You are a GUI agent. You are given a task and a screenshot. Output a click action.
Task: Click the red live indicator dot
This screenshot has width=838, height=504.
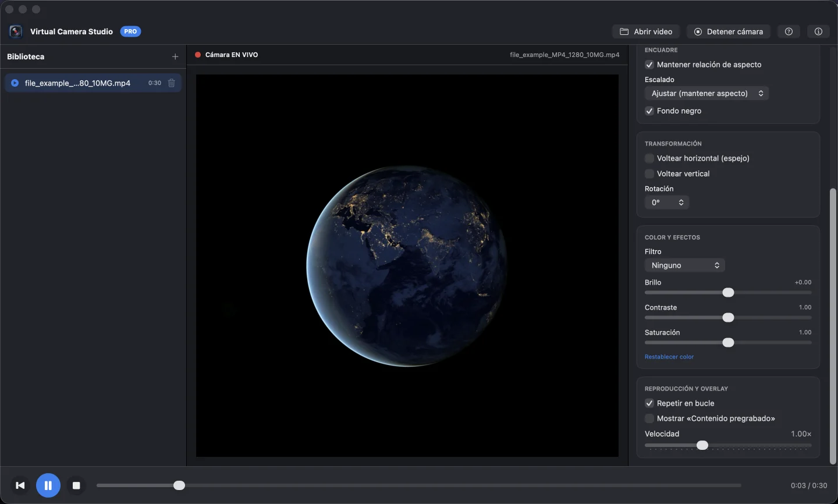tap(198, 55)
